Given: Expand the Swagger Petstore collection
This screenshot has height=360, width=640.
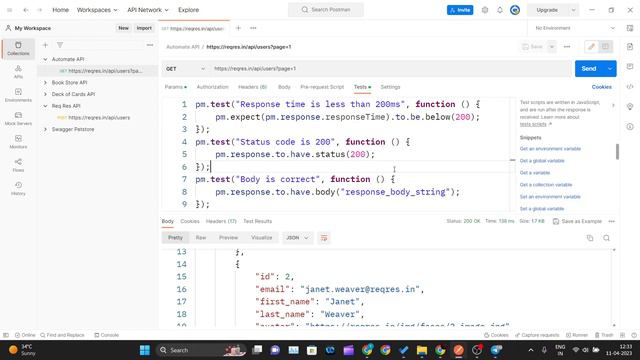Looking at the screenshot, I should point(45,129).
